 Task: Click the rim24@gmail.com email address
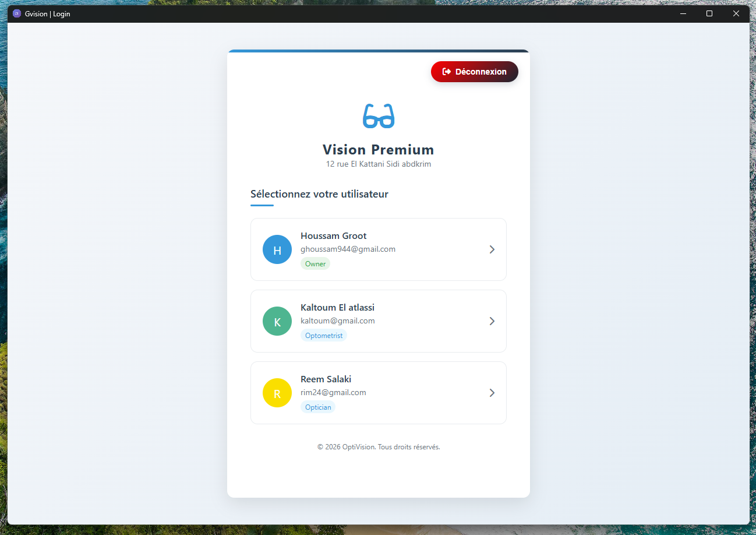(333, 393)
